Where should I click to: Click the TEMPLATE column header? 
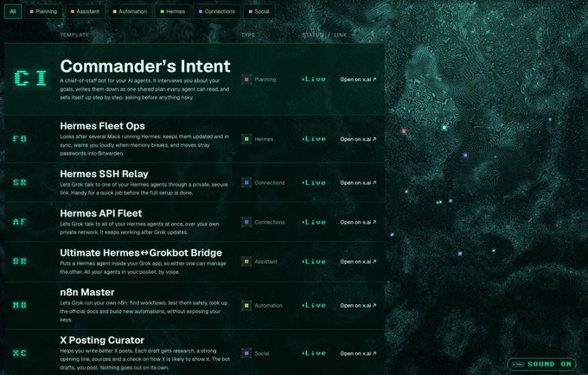(x=74, y=35)
